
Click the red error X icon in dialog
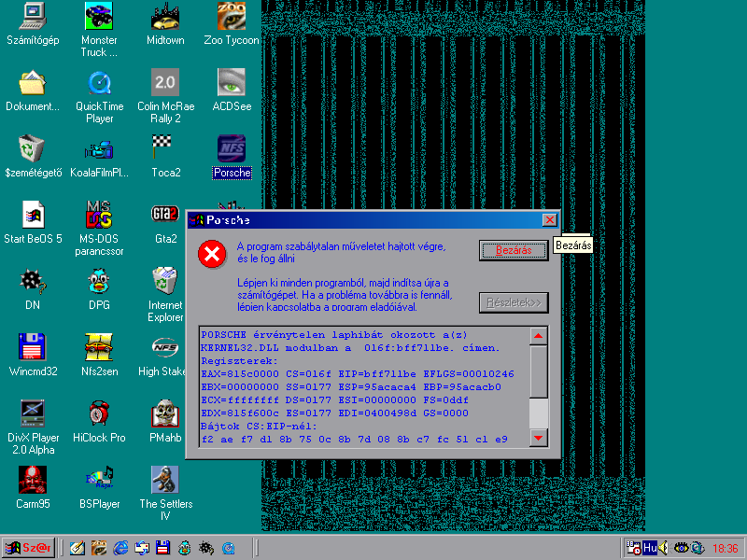(212, 254)
